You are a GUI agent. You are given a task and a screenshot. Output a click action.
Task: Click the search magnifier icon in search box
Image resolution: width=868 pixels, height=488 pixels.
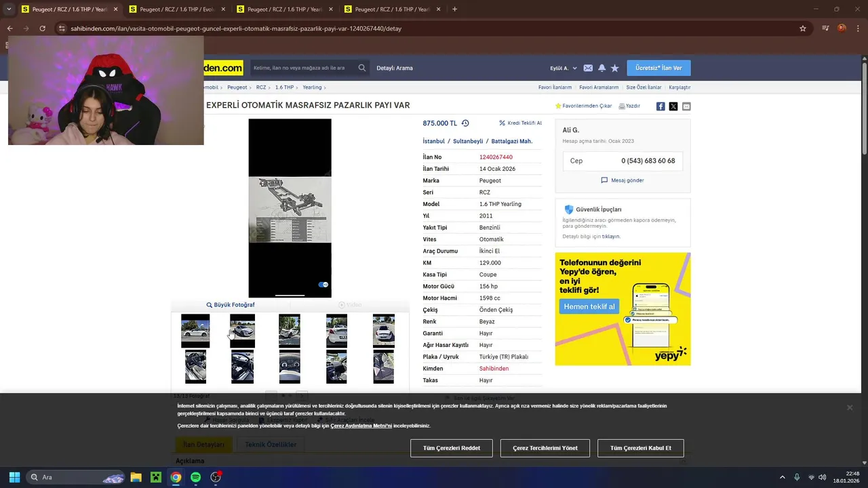coord(362,68)
